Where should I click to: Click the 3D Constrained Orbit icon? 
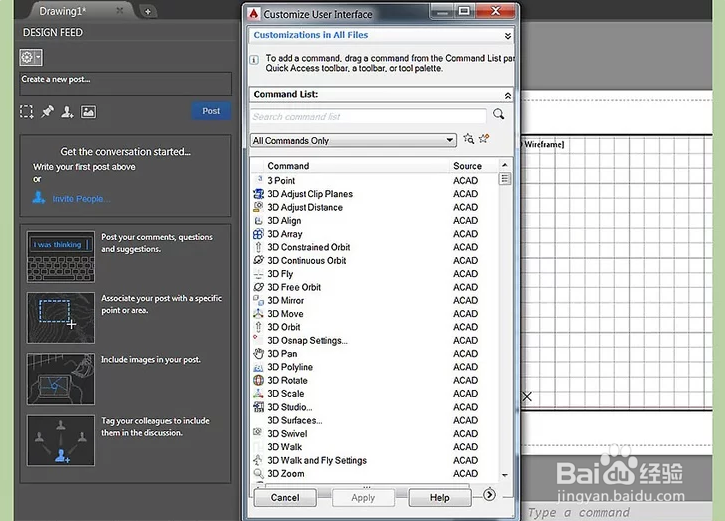tap(258, 247)
